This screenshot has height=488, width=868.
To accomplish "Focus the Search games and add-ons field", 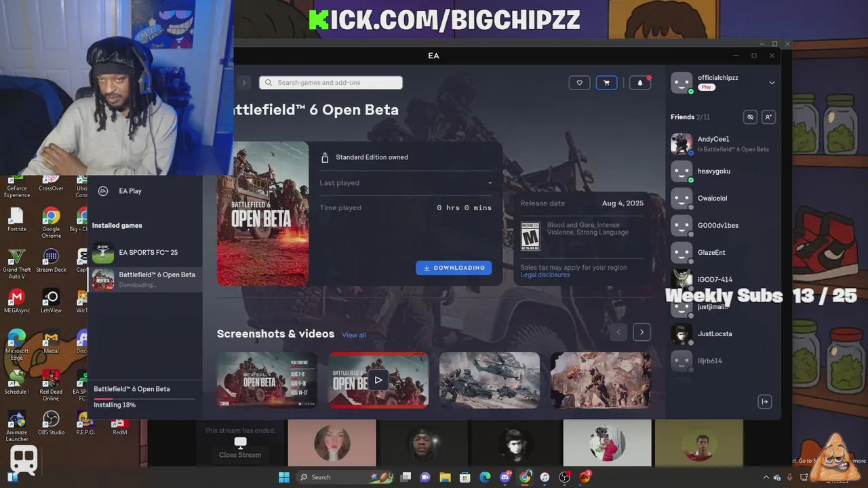I will click(331, 83).
